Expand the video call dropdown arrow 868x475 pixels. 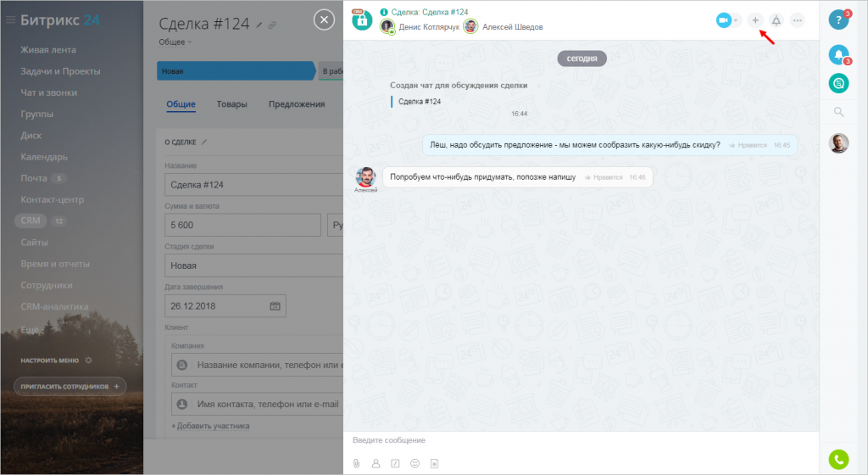737,20
